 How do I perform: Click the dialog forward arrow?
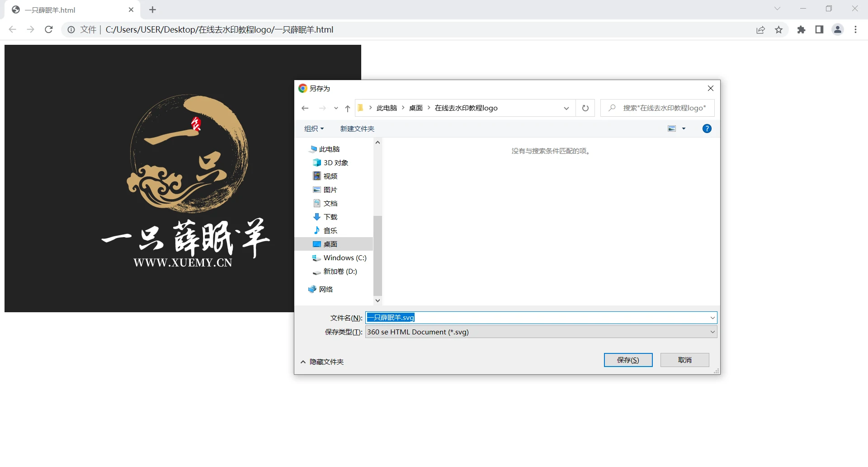322,108
